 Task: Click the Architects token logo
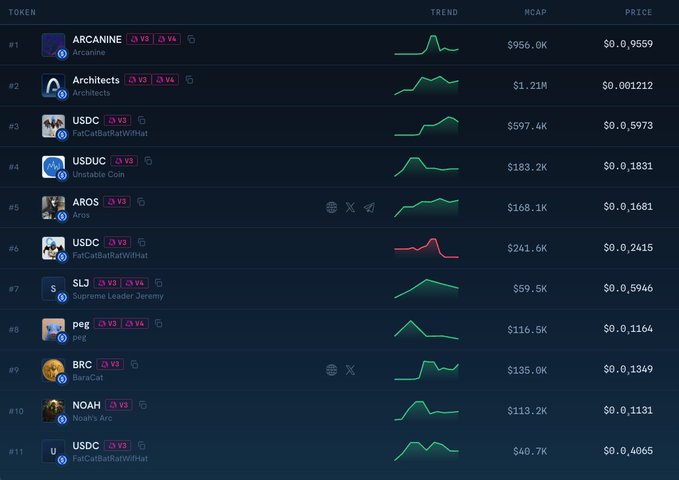pos(53,85)
